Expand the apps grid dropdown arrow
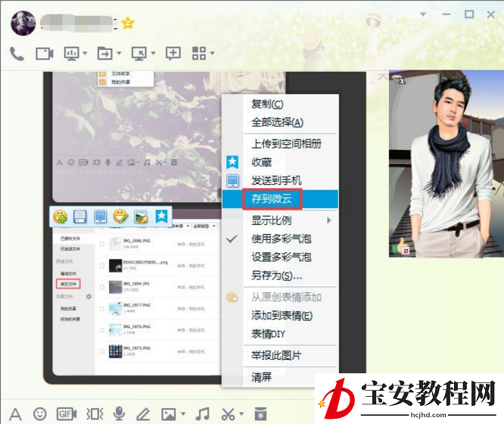Screen dimensions: 504x424 [x=212, y=53]
